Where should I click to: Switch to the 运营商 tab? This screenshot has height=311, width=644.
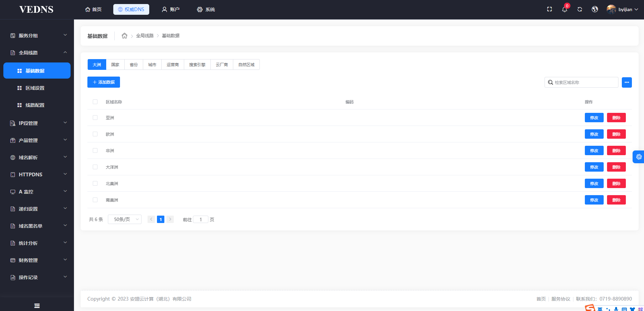point(173,64)
